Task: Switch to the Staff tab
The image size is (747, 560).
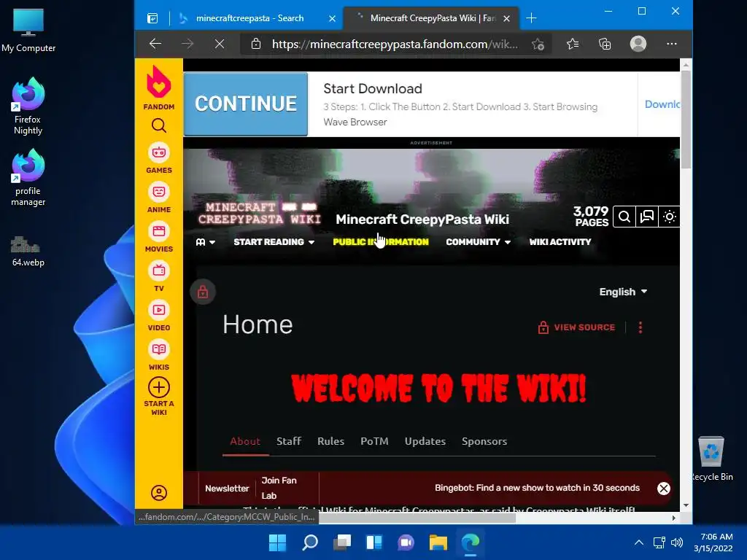Action: point(289,441)
